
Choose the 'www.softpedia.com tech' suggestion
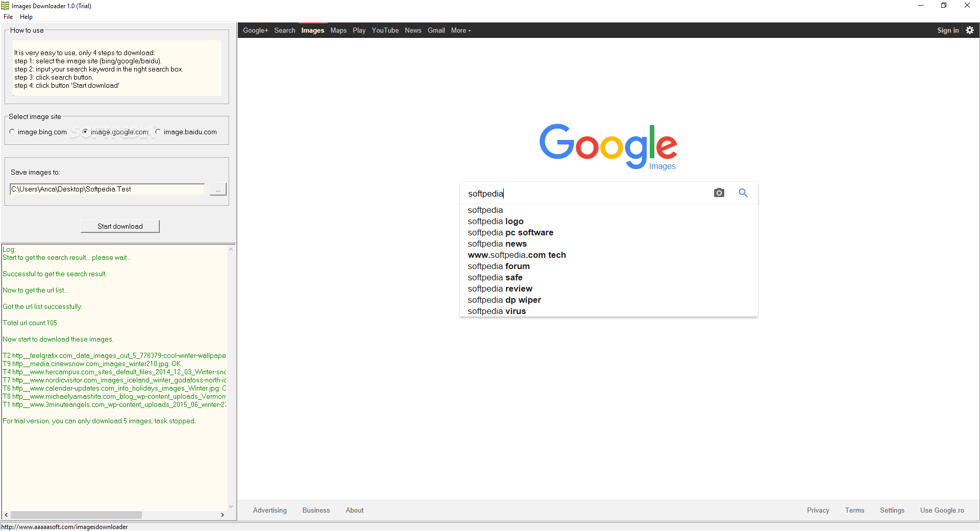pyautogui.click(x=608, y=255)
